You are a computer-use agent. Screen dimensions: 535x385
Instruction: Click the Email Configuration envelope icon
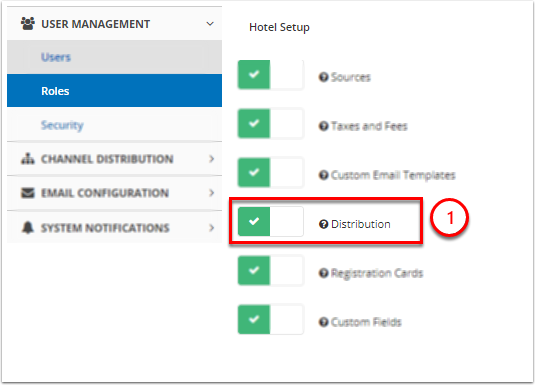(28, 193)
